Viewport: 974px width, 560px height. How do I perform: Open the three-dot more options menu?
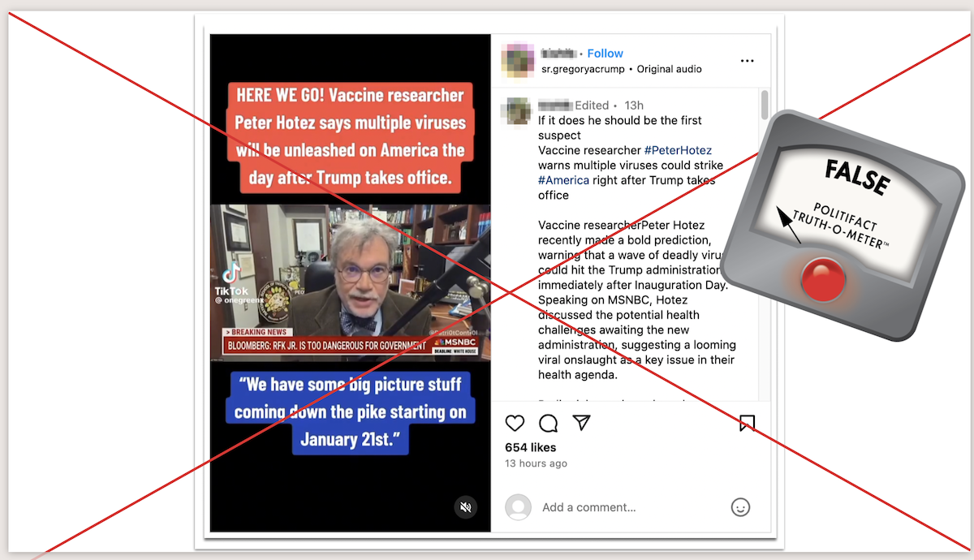[x=747, y=61]
